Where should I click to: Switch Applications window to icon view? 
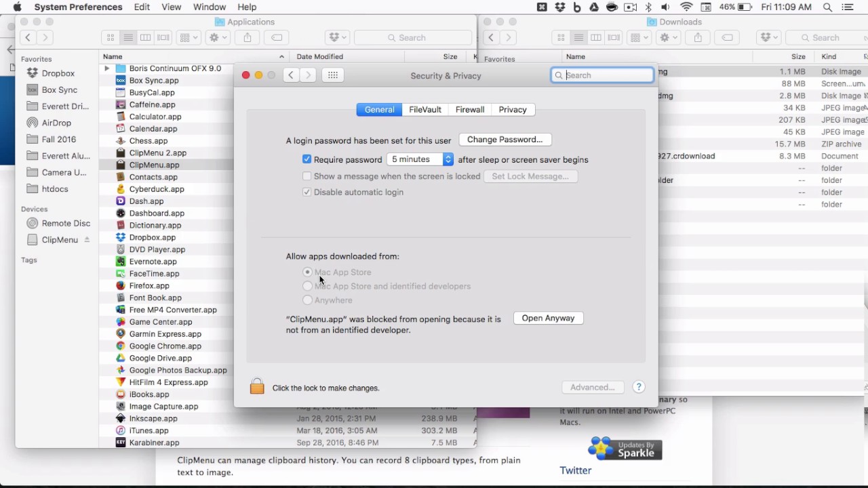click(111, 38)
